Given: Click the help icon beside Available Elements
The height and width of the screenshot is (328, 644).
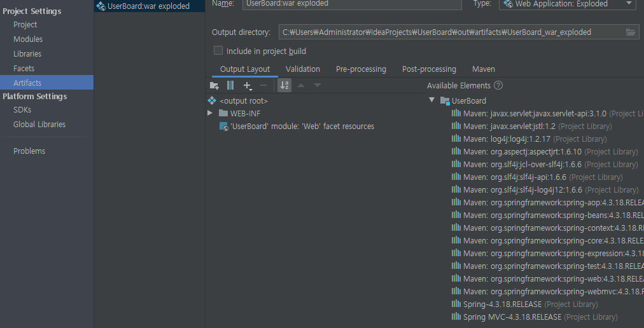Looking at the screenshot, I should (x=498, y=85).
